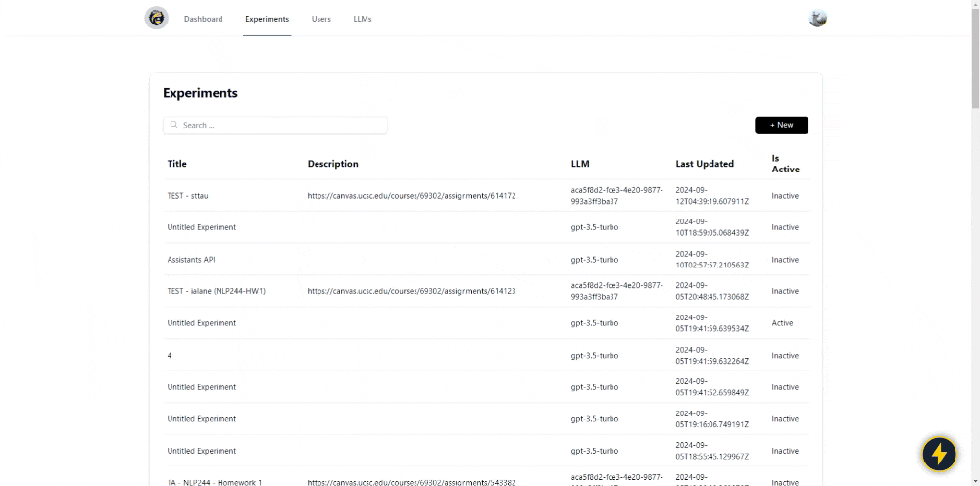Switch to the Users tab
Image resolution: width=980 pixels, height=486 pixels.
pyautogui.click(x=320, y=19)
